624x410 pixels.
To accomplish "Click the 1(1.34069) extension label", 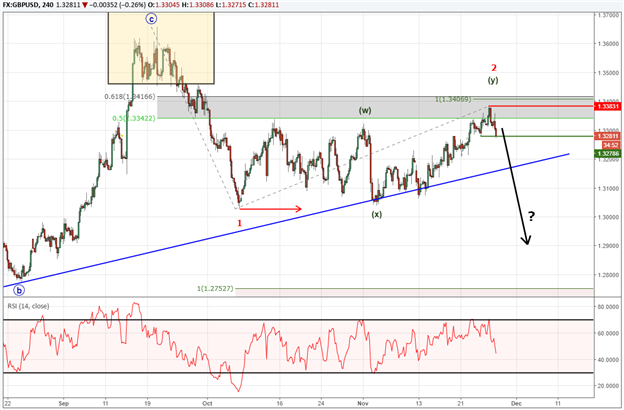I will click(453, 99).
